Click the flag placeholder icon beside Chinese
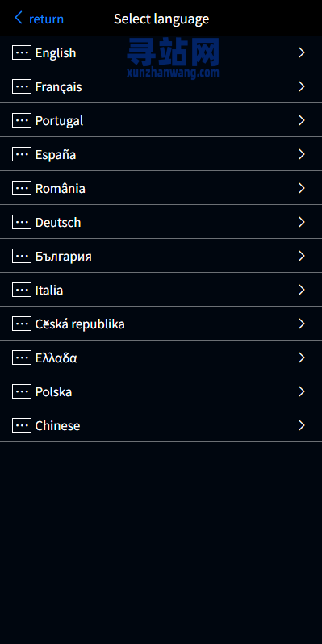The width and height of the screenshot is (322, 644). (x=22, y=425)
